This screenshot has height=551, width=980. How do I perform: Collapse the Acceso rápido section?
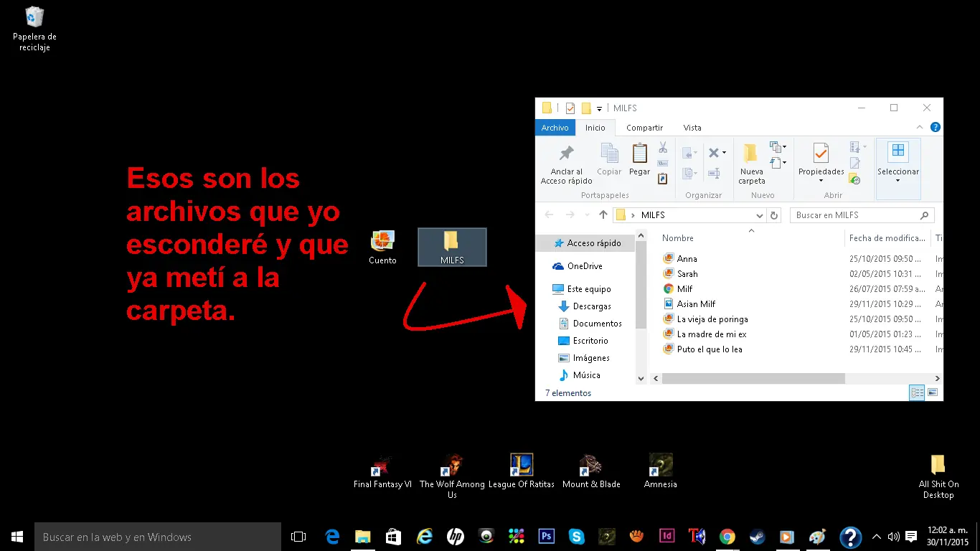pyautogui.click(x=546, y=242)
